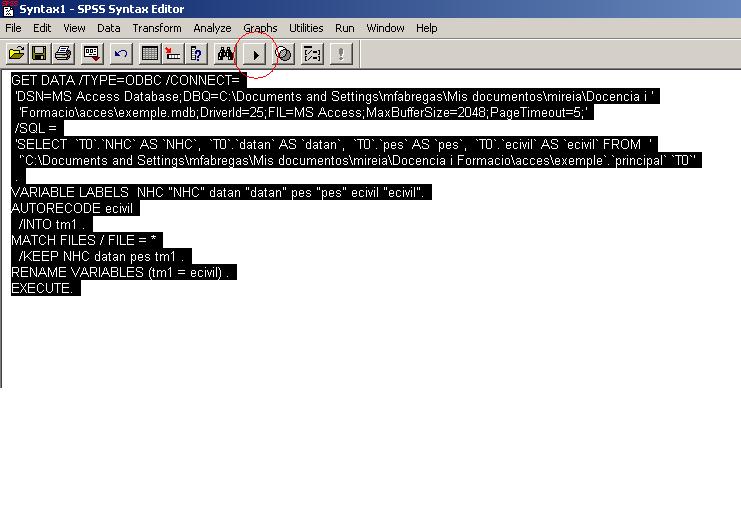Open the Analyze menu

pos(212,28)
